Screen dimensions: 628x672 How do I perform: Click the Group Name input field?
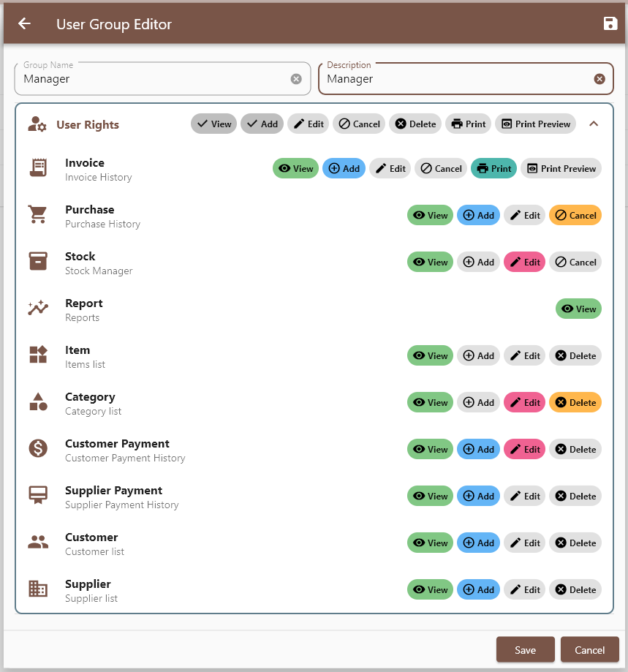[162, 79]
